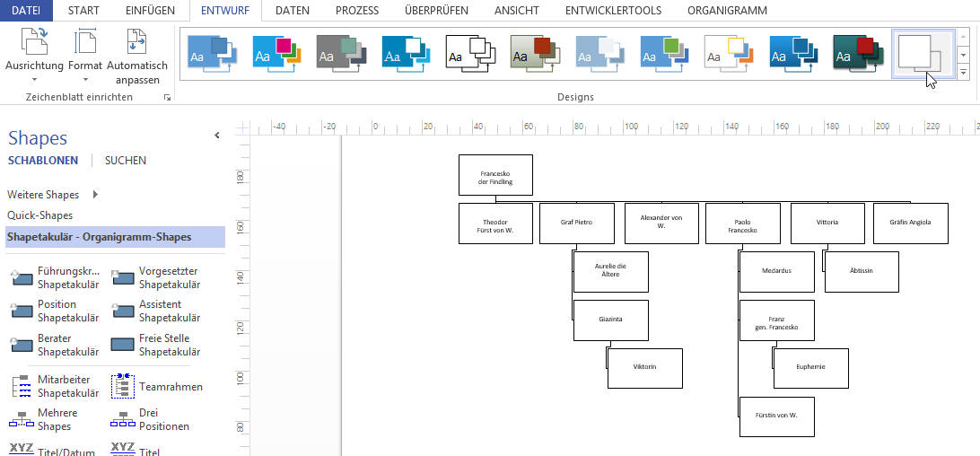The width and height of the screenshot is (980, 456).
Task: Expand the Weitere Shapes submenu
Action: coord(95,195)
